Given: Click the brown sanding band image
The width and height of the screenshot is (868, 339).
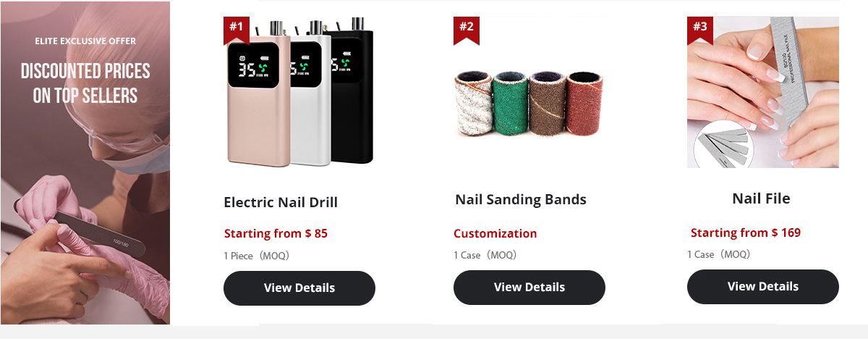Looking at the screenshot, I should click(x=548, y=104).
